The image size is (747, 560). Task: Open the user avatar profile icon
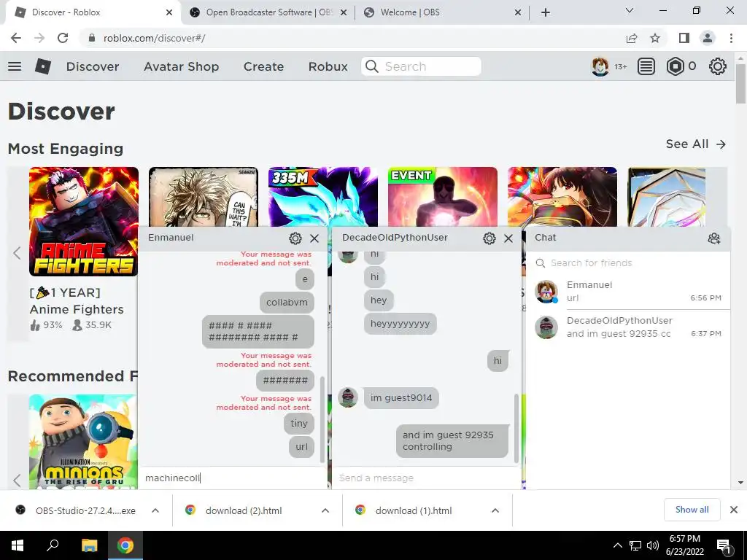600,66
